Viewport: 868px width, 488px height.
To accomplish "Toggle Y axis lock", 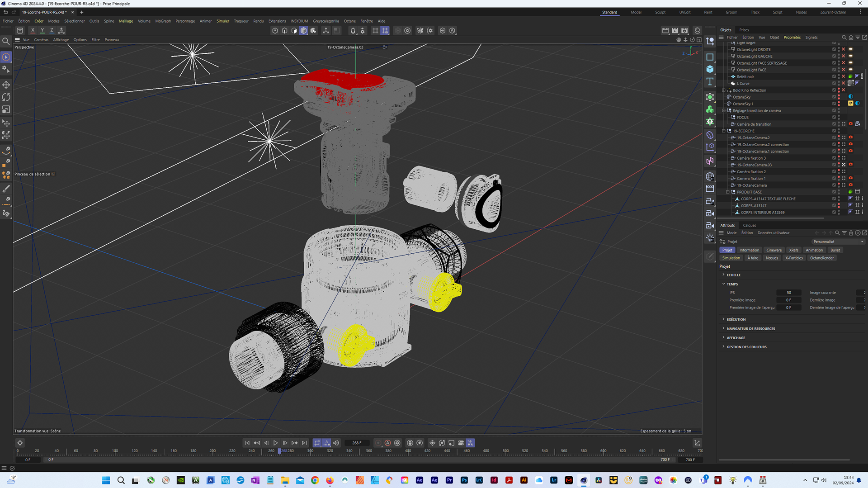I will pos(42,31).
